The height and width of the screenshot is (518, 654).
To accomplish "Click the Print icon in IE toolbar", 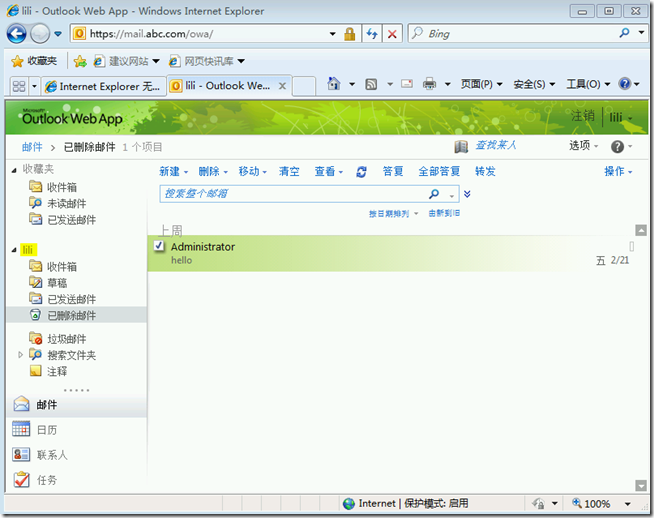I will click(x=429, y=84).
